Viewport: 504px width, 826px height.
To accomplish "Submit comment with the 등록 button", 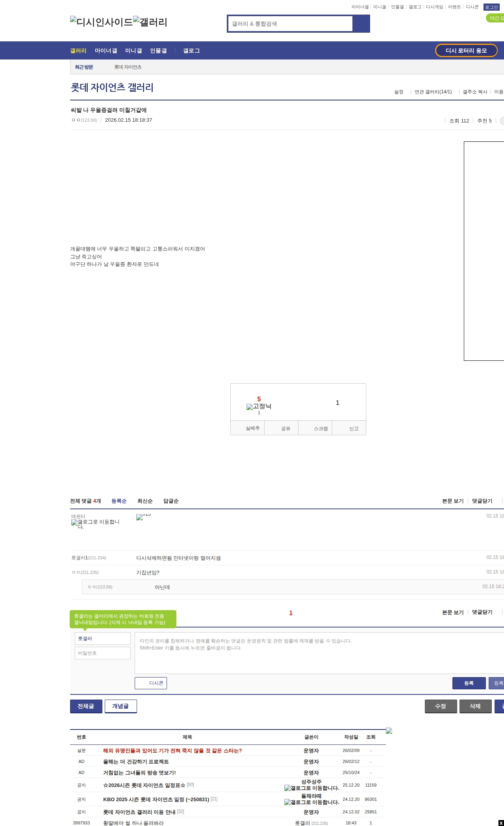I will [469, 683].
